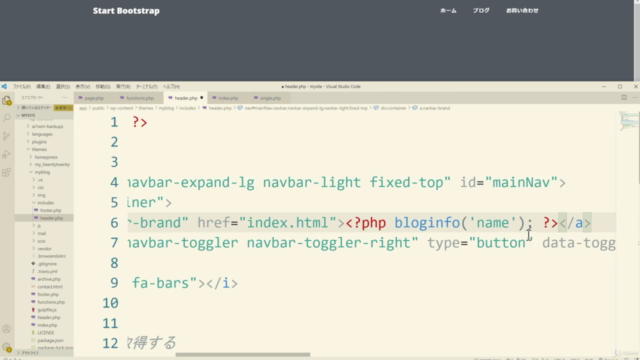The width and height of the screenshot is (640, 360).
Task: Open editor more actions ellipsis at top right
Action: click(x=634, y=98)
